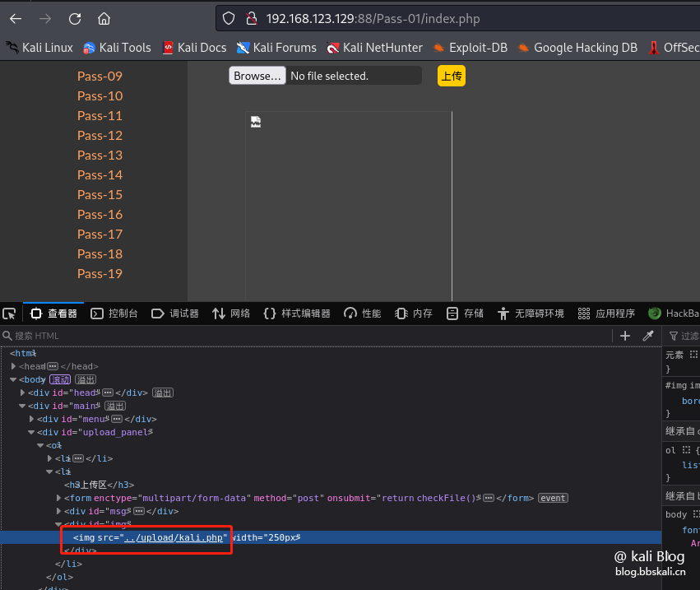Go to the browser home page

pyautogui.click(x=104, y=18)
